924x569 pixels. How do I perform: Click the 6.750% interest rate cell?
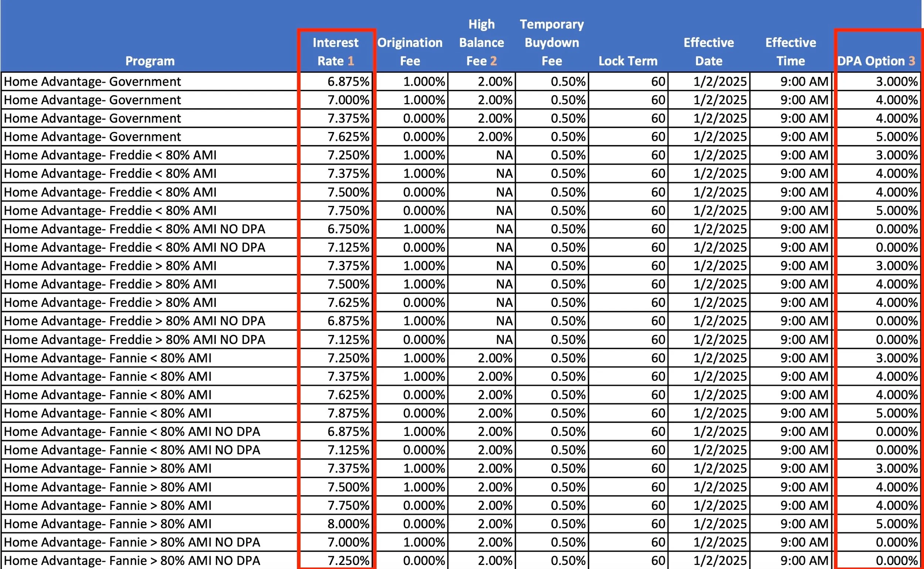pyautogui.click(x=348, y=229)
